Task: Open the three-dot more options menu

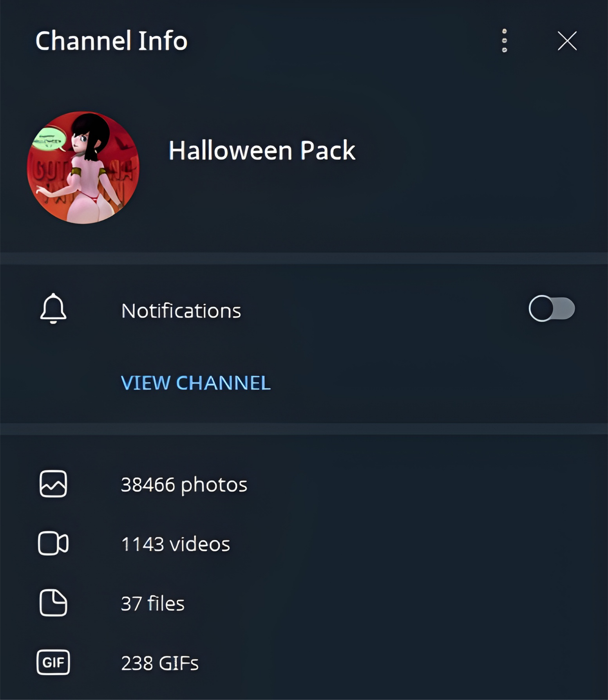Action: tap(504, 41)
